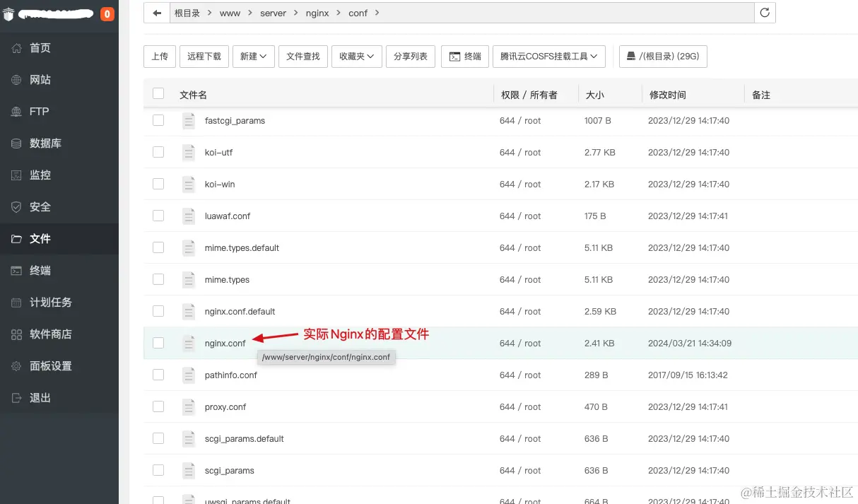Viewport: 858px width, 504px height.
Task: Click the file icon of pathinfo.conf
Action: click(189, 375)
